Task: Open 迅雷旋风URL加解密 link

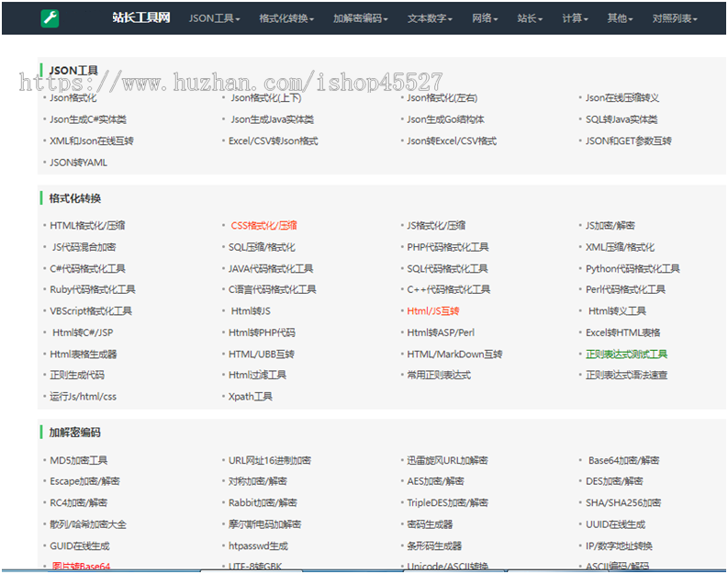Action: [x=447, y=460]
